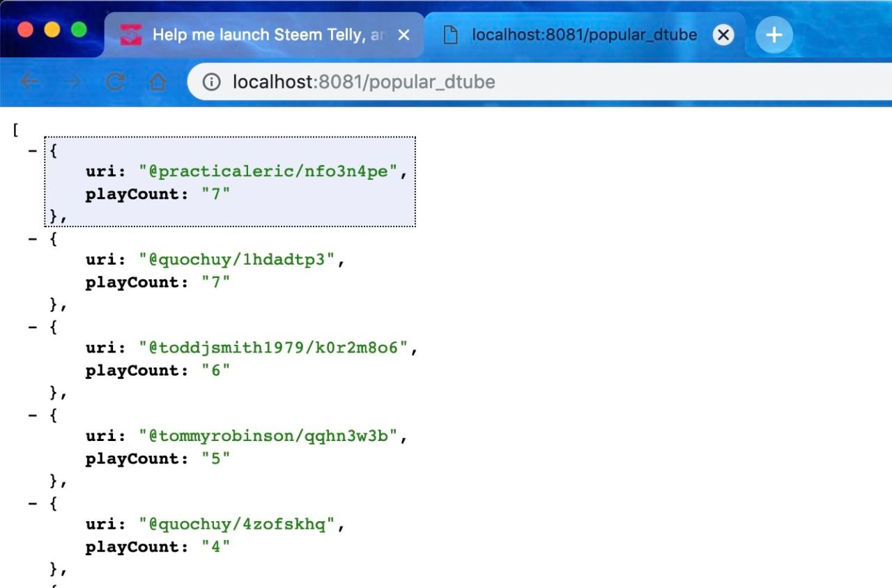Screen dimensions: 892x588
Task: Click the playCount key of @toddjsmith1979 entry
Action: point(137,371)
